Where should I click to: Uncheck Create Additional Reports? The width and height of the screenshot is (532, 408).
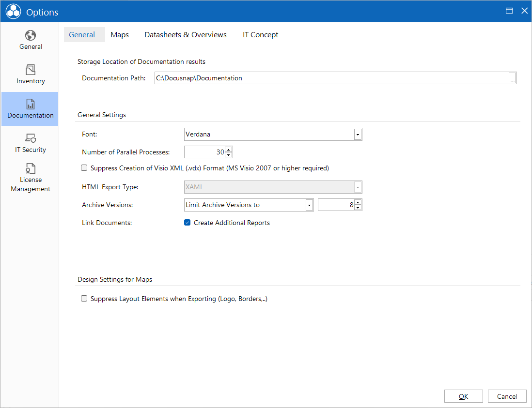coord(188,223)
